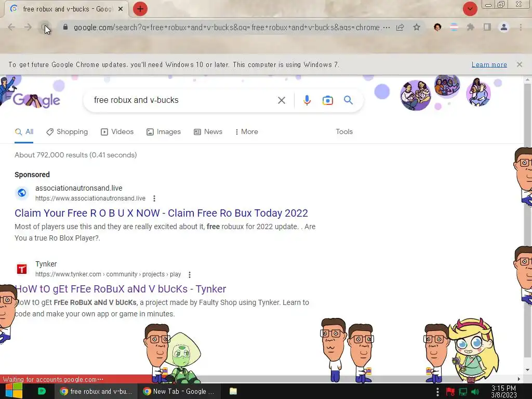Viewport: 532px width, 399px height.
Task: Show hidden tray icons dots
Action: [x=437, y=392]
